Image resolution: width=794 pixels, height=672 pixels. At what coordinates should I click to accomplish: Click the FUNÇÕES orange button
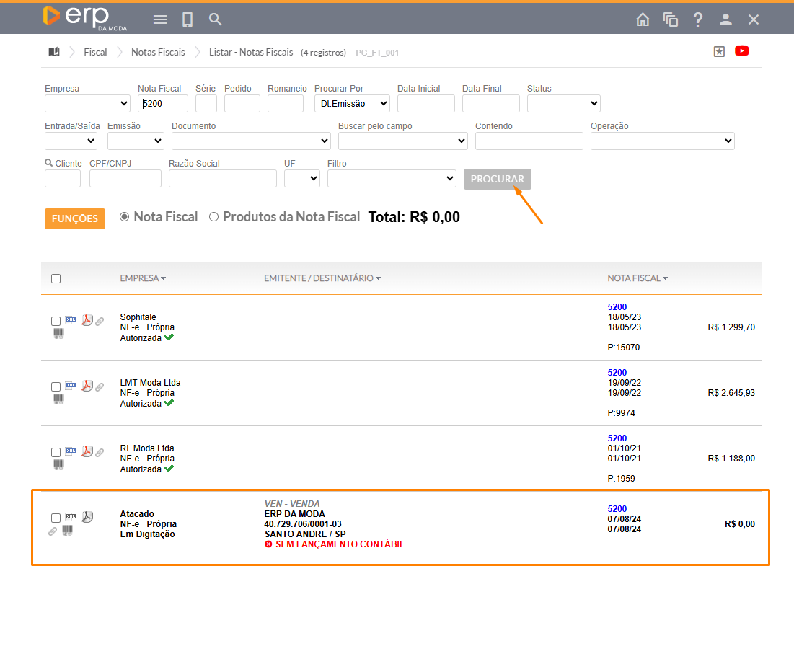click(75, 218)
